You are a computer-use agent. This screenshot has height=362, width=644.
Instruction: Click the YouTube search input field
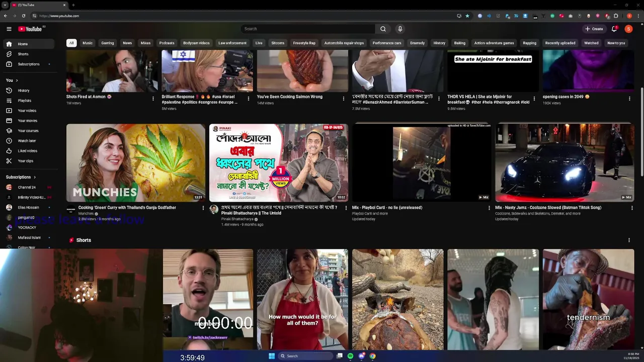click(x=308, y=29)
